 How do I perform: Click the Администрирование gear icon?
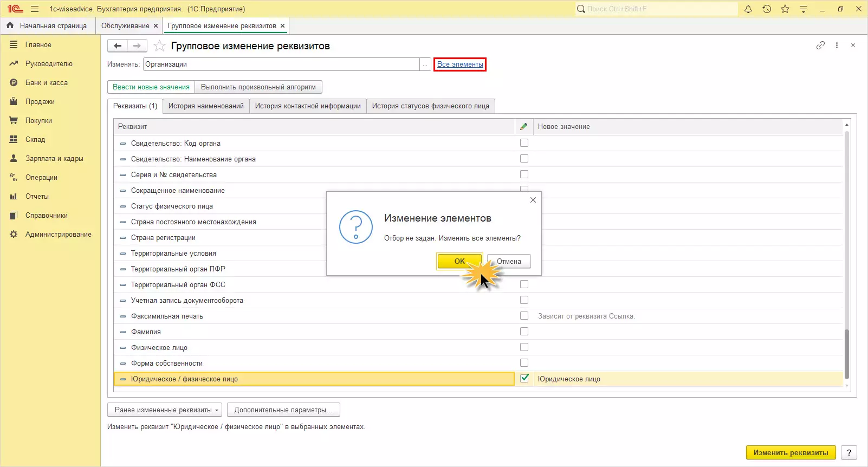(x=14, y=235)
